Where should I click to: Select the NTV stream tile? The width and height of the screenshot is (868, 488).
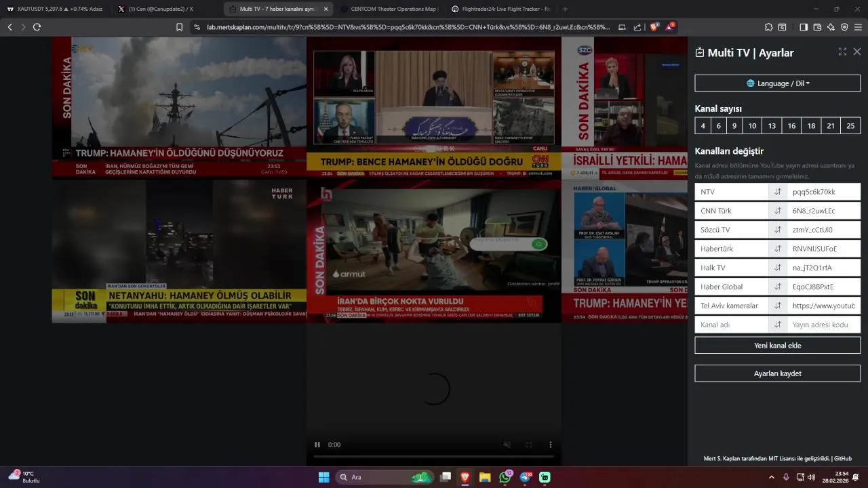pos(179,107)
